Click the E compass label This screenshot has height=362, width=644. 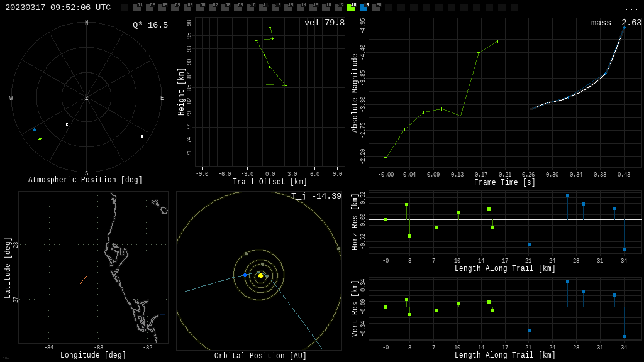tap(162, 97)
